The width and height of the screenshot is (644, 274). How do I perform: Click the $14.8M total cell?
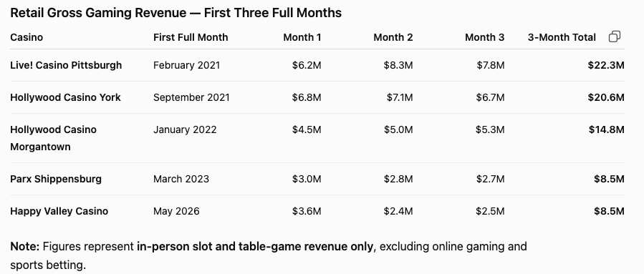[606, 129]
